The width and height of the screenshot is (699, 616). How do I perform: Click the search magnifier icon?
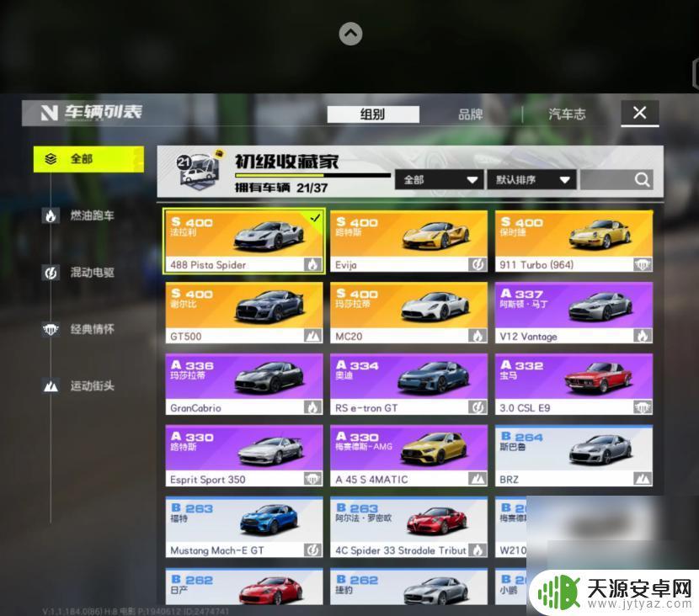(642, 180)
